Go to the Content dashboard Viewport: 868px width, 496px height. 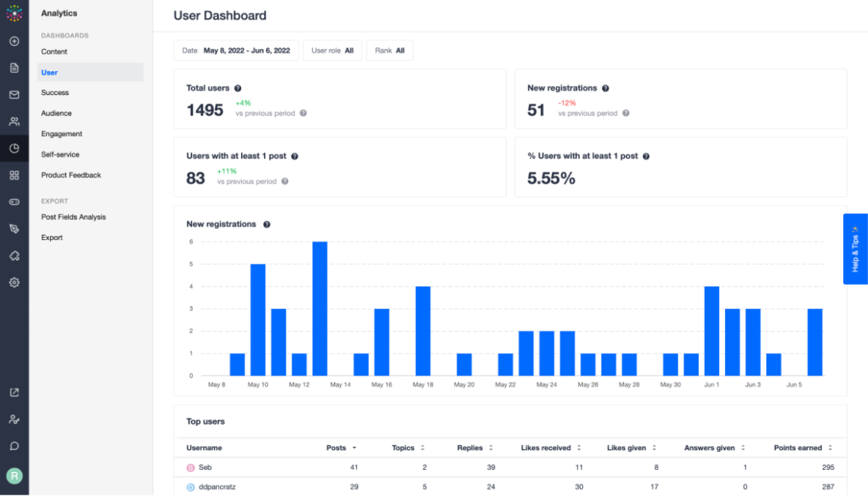(x=54, y=52)
